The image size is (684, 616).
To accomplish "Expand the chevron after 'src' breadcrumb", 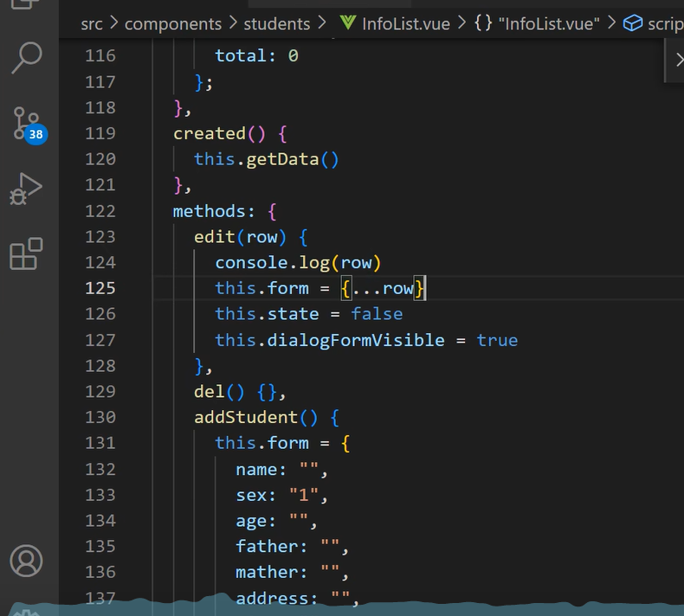I will coord(113,22).
